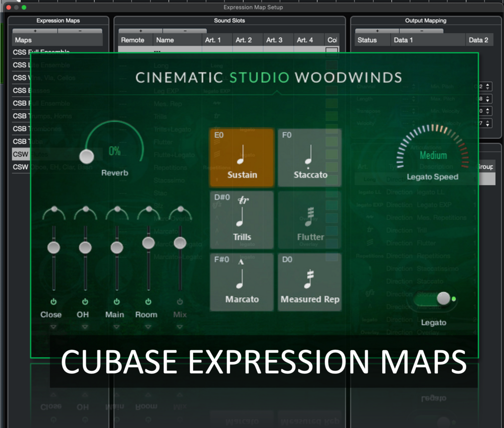Screen dimensions: 504x428
Task: Open the OH mic dropdown arrow
Action: 85,327
